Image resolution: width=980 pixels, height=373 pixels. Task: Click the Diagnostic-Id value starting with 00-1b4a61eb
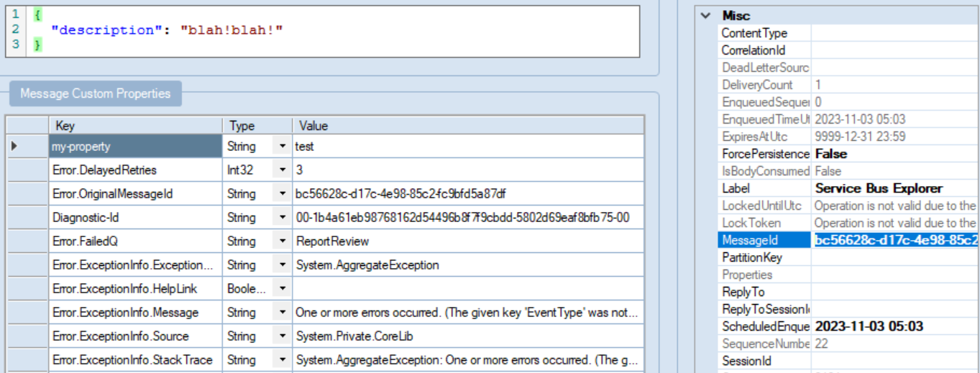click(468, 217)
